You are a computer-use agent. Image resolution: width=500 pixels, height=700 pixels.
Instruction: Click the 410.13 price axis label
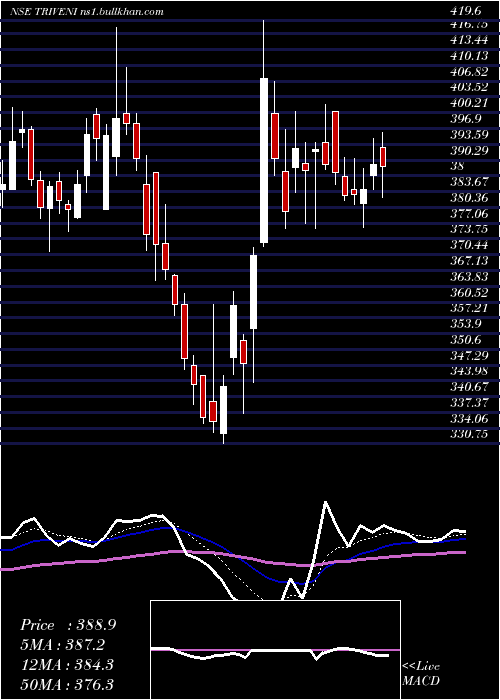469,56
